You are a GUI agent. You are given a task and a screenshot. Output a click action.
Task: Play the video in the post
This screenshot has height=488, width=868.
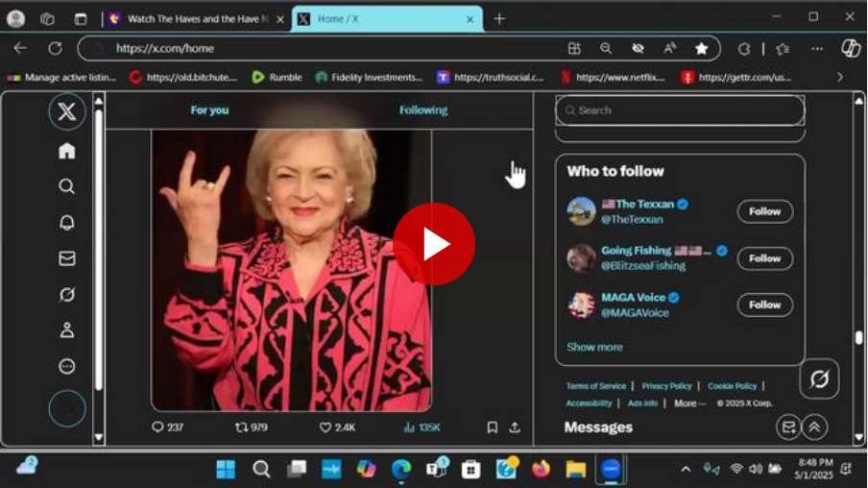coord(434,244)
